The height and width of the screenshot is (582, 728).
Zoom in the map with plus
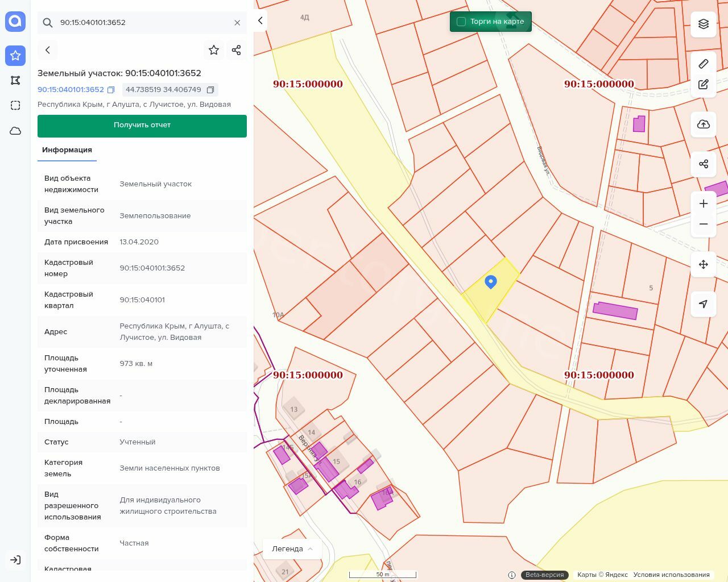pos(704,203)
